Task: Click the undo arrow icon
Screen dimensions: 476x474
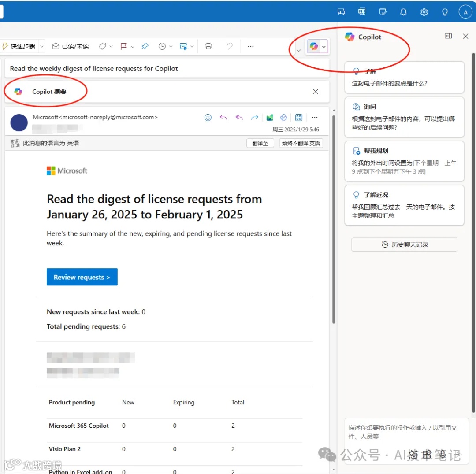Action: [x=230, y=46]
